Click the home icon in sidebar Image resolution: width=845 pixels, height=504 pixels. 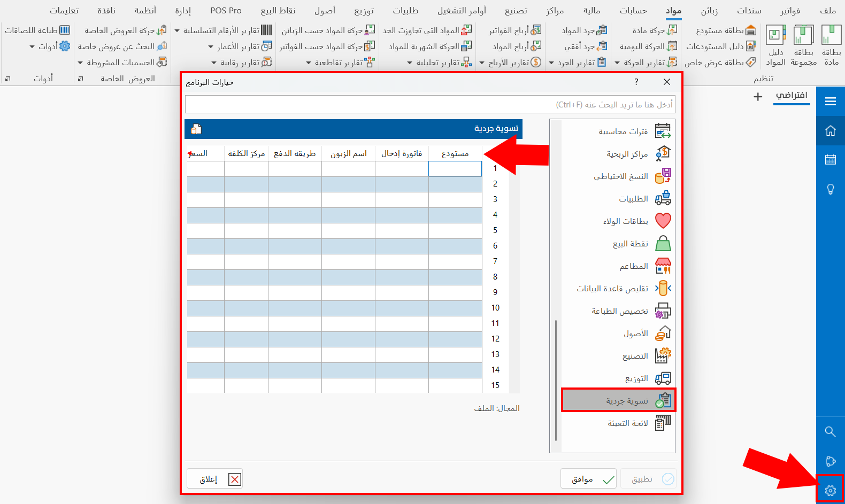(830, 130)
